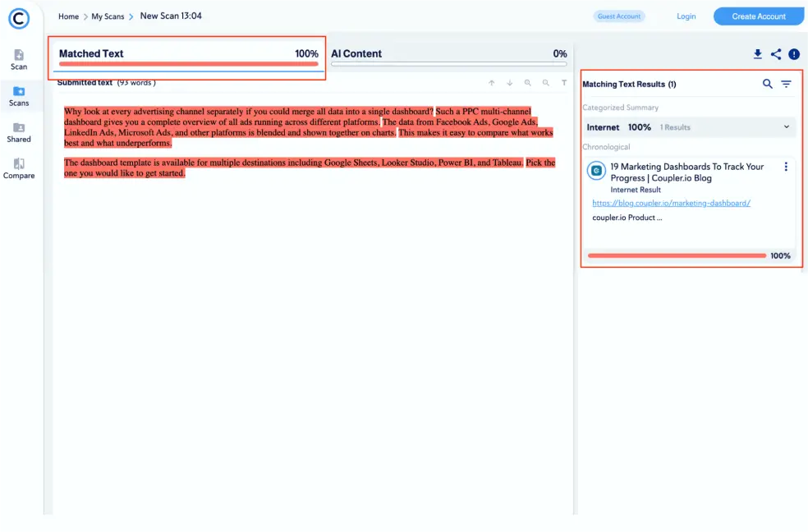
Task: Open the info alert icon
Action: [794, 54]
